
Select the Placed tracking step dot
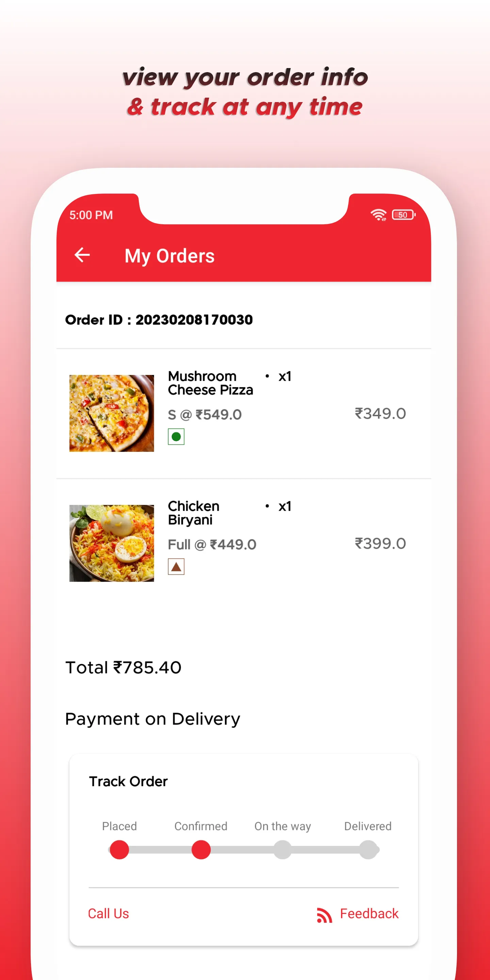pyautogui.click(x=119, y=850)
